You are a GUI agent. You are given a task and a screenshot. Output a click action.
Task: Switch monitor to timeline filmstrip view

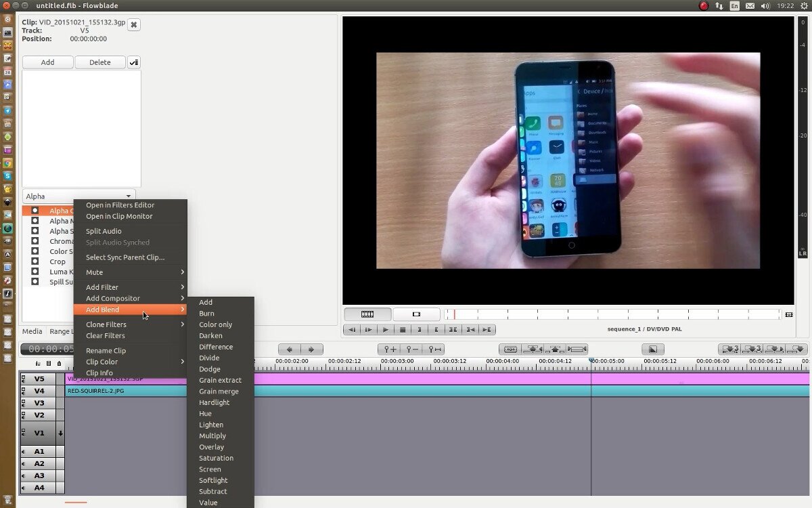coord(367,314)
